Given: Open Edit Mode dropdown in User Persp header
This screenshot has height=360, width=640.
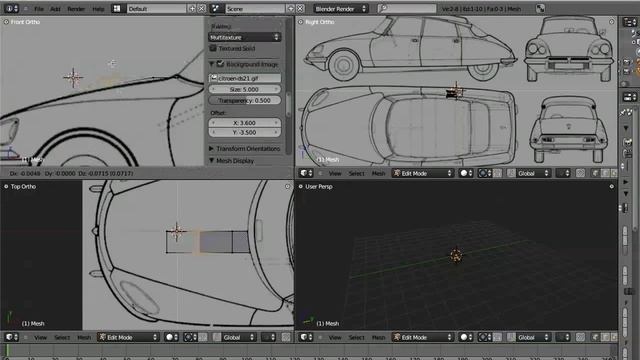Looking at the screenshot, I should tap(423, 338).
